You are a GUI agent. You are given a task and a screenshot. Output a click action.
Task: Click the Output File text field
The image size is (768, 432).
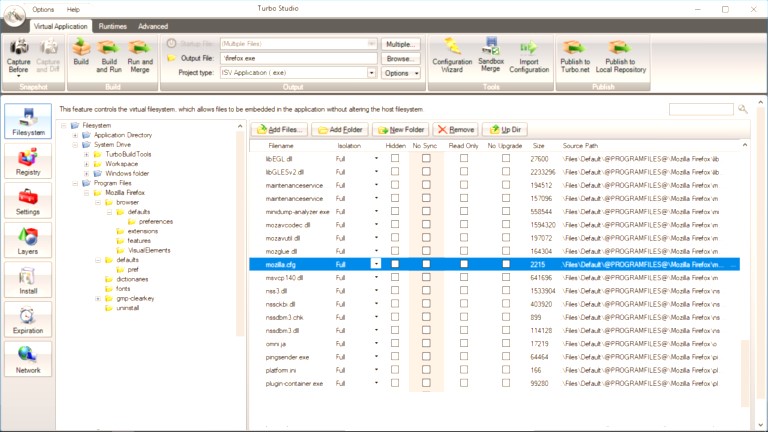[x=299, y=58]
